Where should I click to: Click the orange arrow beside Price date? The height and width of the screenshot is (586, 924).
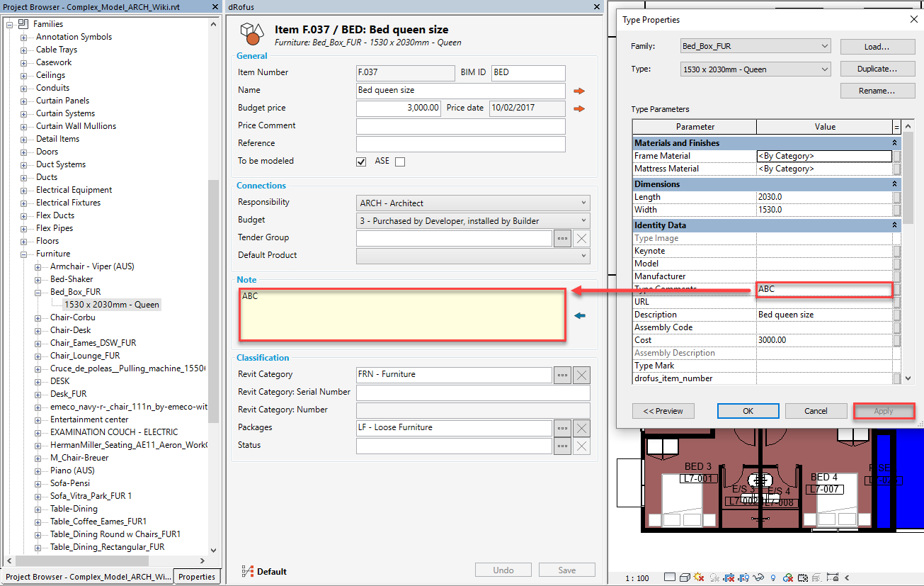(579, 108)
